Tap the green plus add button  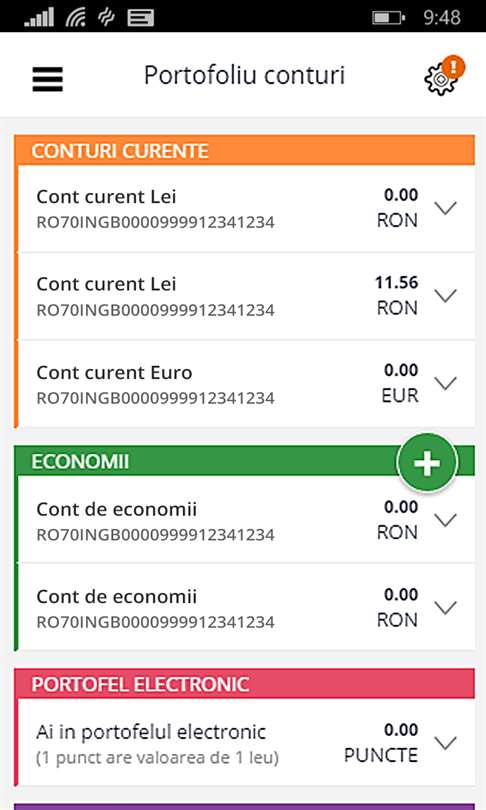coord(427,463)
